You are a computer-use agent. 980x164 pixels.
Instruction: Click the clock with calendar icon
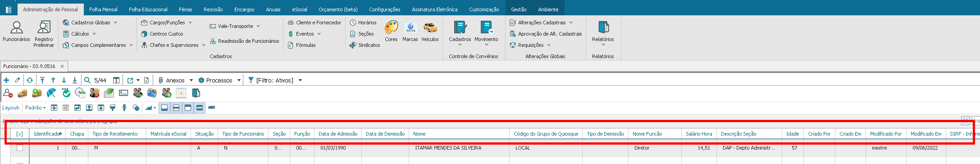coord(80,93)
